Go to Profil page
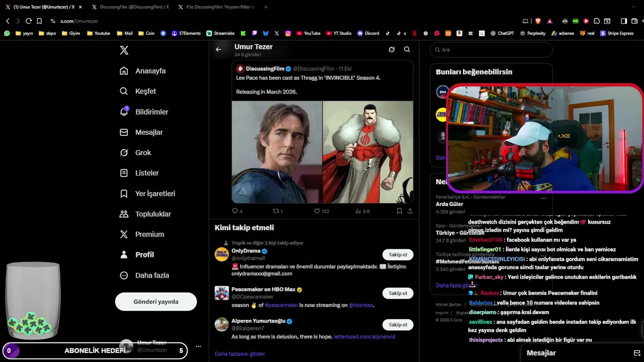Screen dimensions: 644x362 137,254
